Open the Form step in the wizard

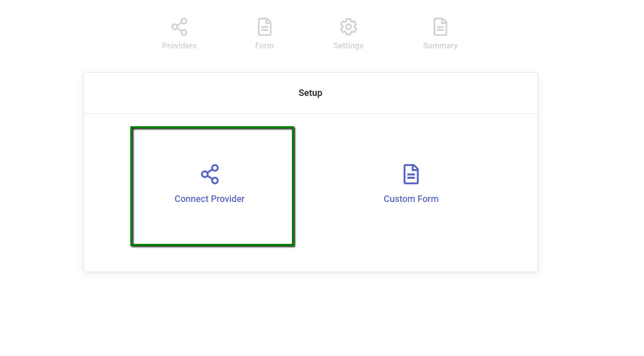[x=264, y=33]
